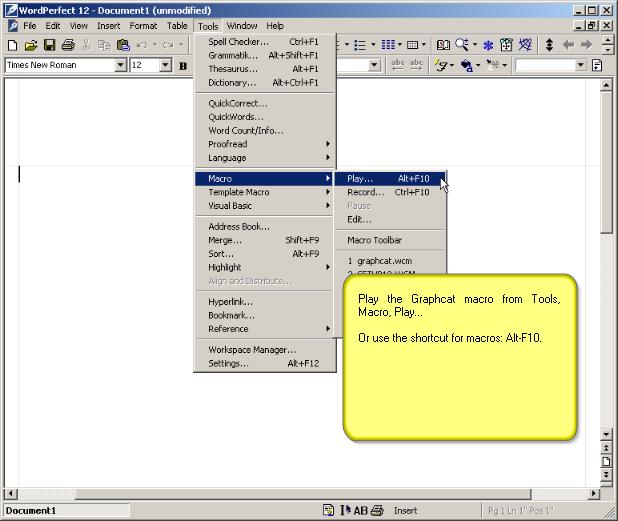The height and width of the screenshot is (521, 618).
Task: Choose Play... in the Macro submenu
Action: click(390, 179)
